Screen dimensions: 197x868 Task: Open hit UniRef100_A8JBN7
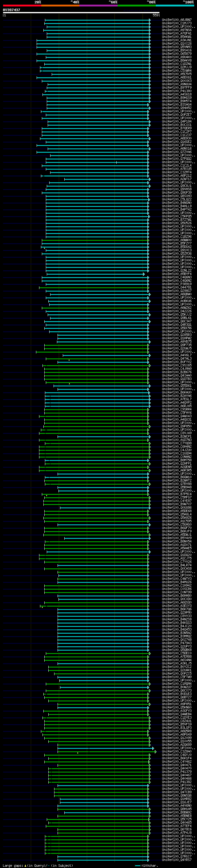pos(177,20)
